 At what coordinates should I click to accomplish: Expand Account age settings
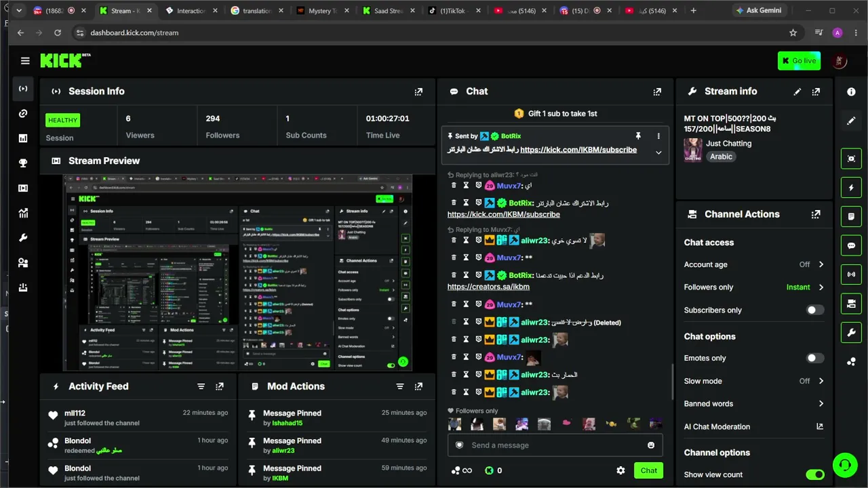point(821,264)
